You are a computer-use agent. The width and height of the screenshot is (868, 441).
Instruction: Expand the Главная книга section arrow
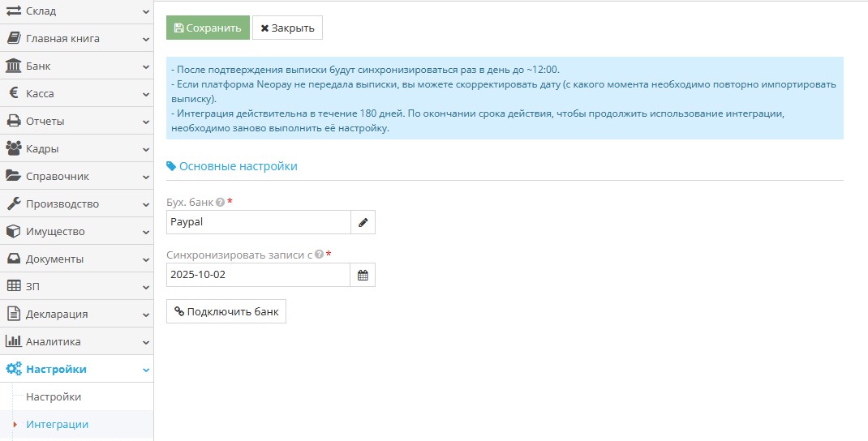click(x=145, y=38)
